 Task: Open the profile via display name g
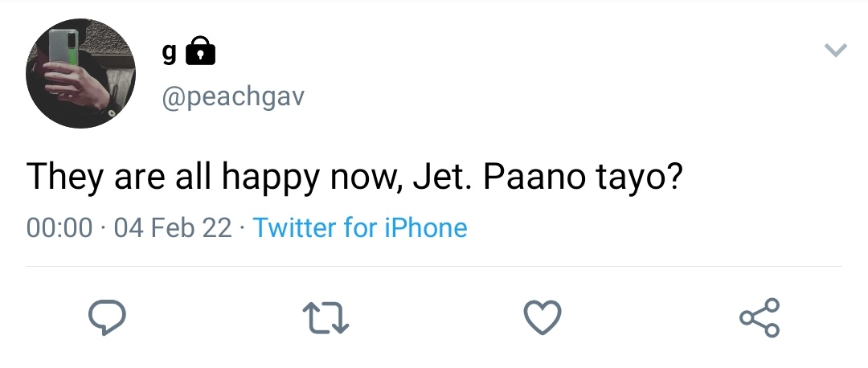click(x=170, y=53)
